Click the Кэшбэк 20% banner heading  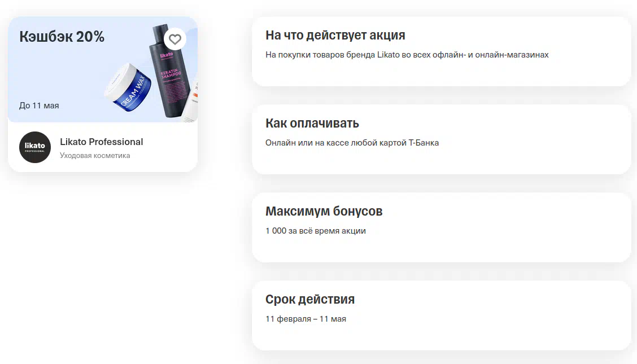click(x=62, y=37)
